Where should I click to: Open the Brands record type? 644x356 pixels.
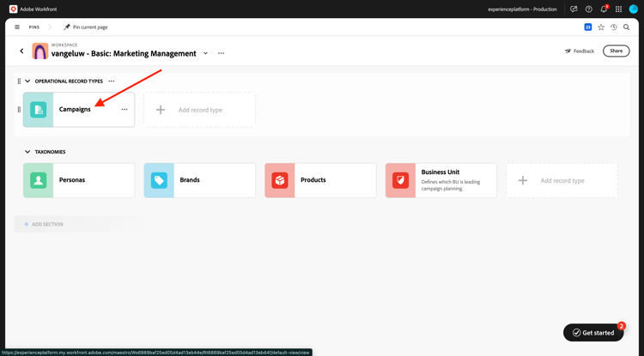click(199, 180)
